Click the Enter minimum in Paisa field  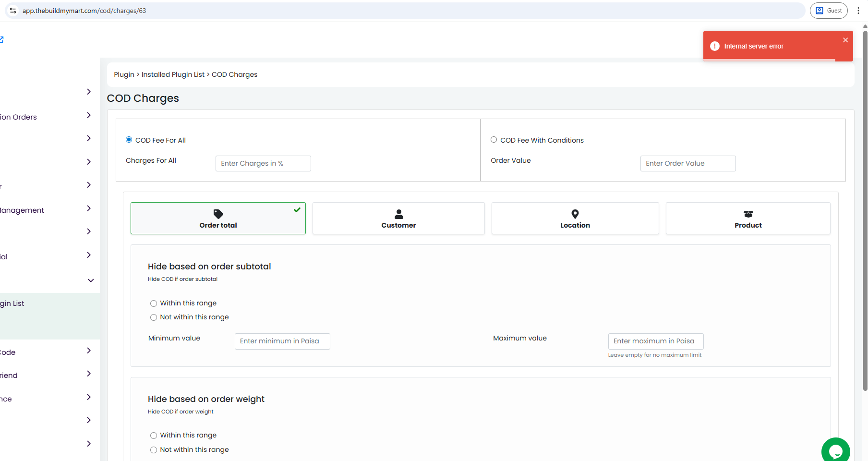282,341
